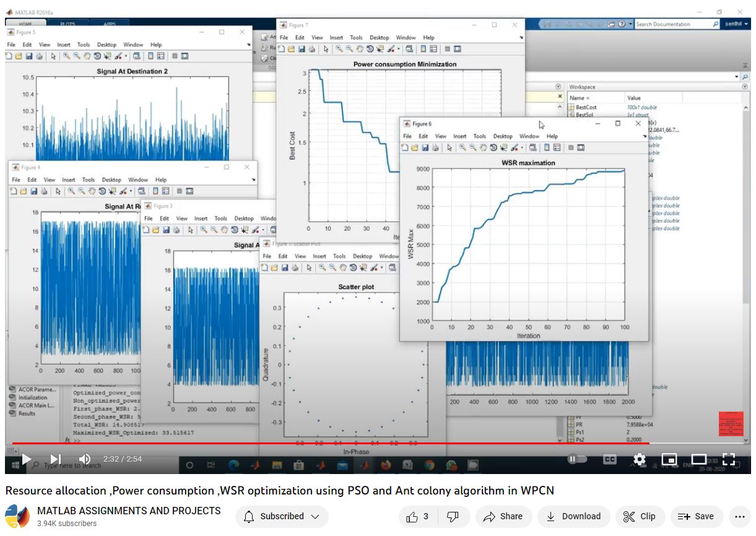Select the Pan hand tool in Figure 6
756x536 pixels.
[x=483, y=148]
